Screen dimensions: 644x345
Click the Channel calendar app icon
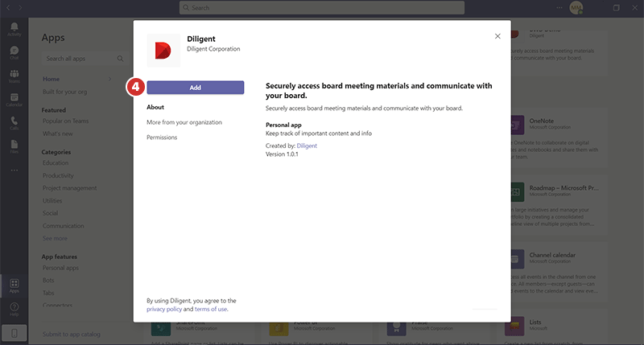coord(515,258)
